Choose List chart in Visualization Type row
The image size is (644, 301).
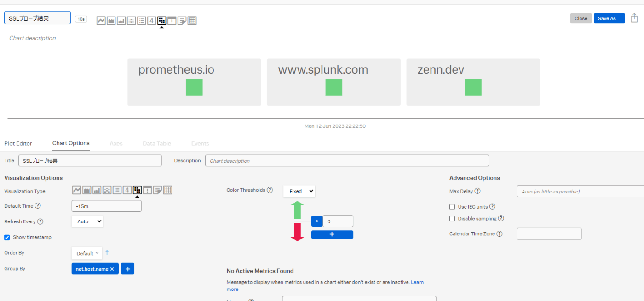(117, 190)
